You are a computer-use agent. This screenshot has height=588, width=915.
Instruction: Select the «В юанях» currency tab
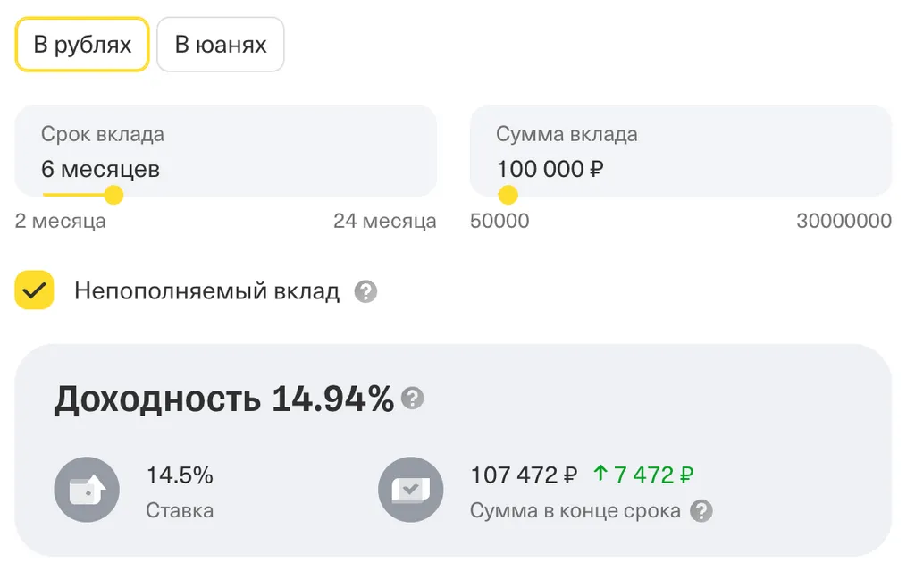220,45
